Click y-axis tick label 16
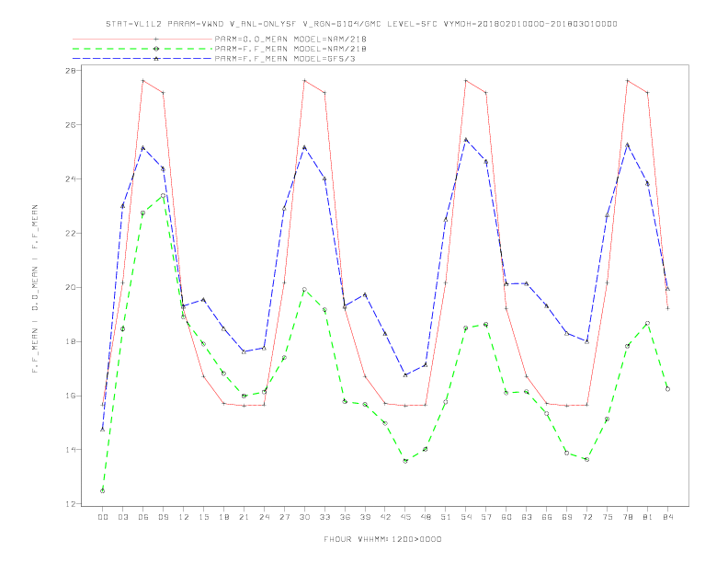This screenshot has height=563, width=728. coord(72,396)
